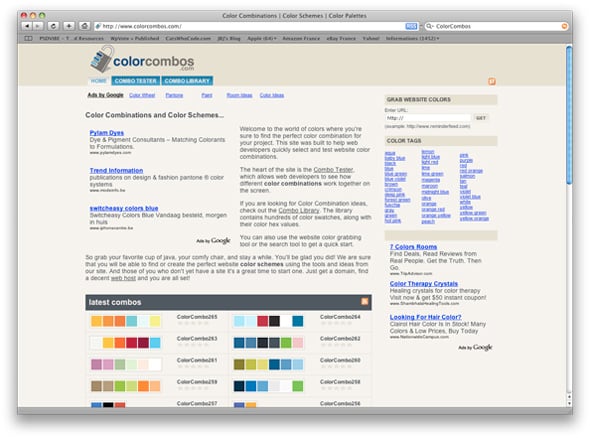This screenshot has width=590, height=438.
Task: Select the midnight blue color tag
Action: point(435,192)
